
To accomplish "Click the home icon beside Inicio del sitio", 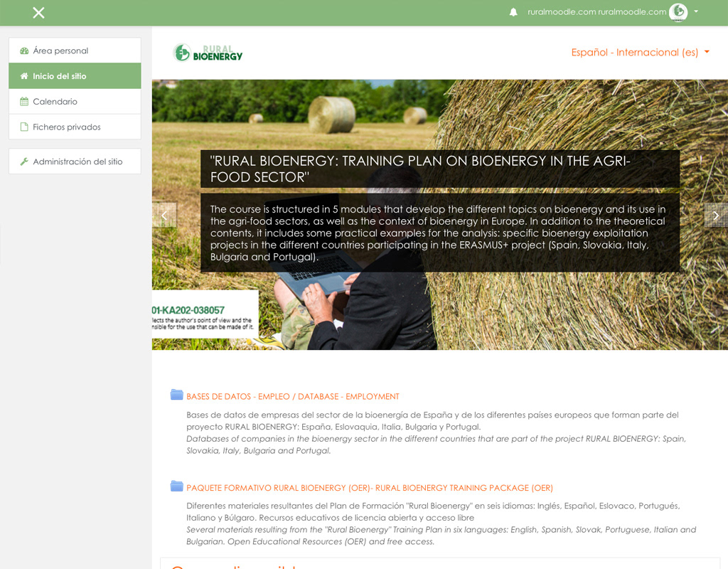I will (x=24, y=75).
